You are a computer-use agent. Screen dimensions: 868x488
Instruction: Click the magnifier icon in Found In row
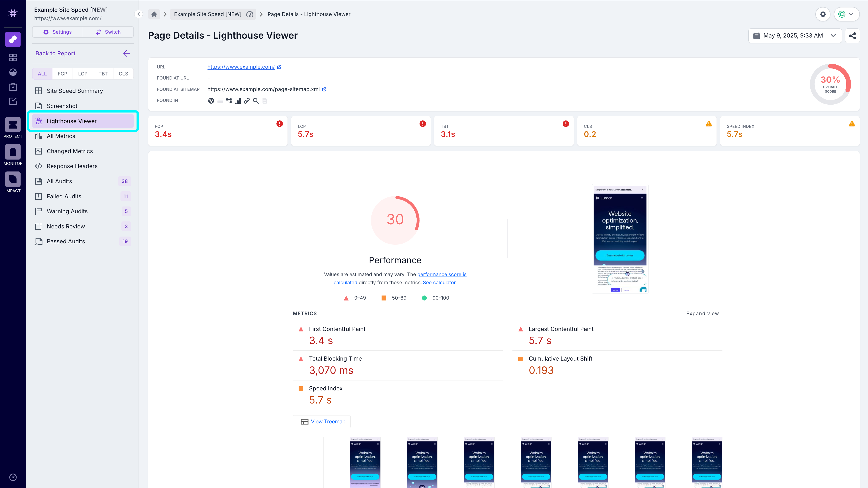[x=256, y=101]
